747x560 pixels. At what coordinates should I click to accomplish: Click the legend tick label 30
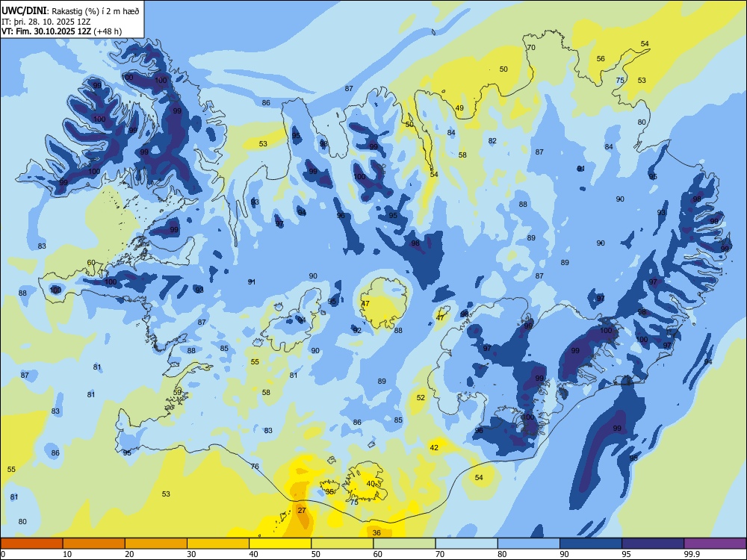(191, 554)
